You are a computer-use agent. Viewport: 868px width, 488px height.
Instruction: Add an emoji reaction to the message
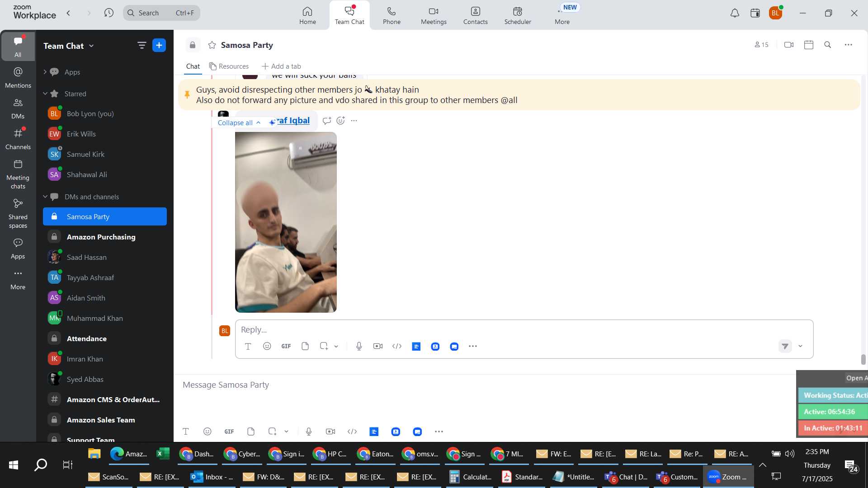click(340, 120)
